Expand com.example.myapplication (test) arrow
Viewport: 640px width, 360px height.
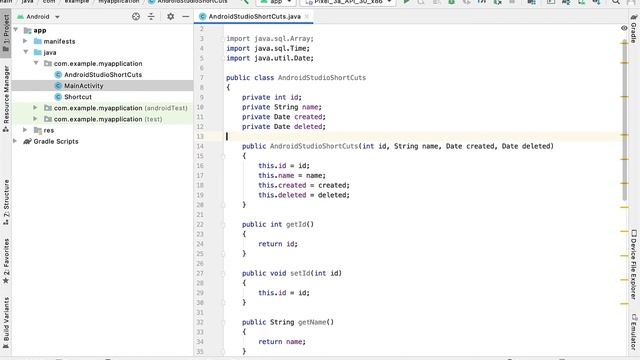coord(36,118)
